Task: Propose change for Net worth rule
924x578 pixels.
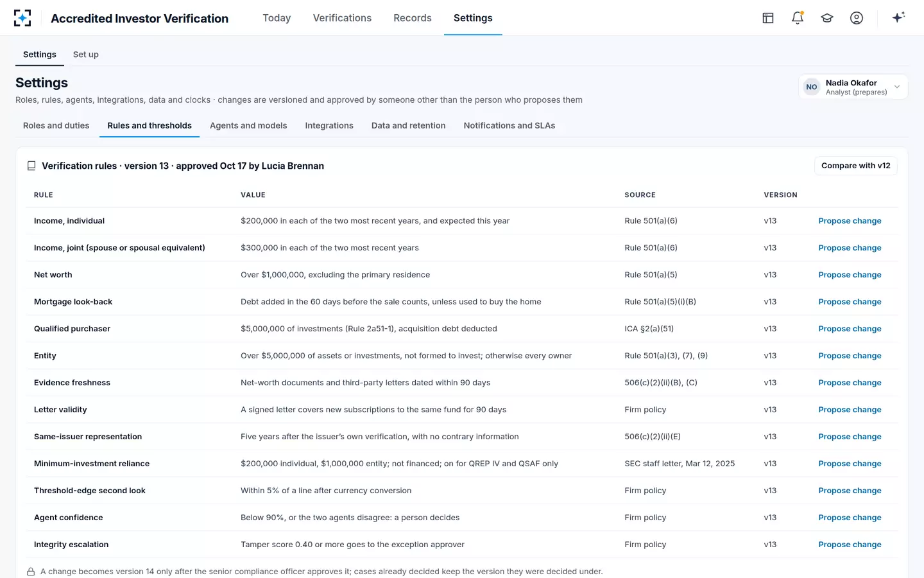Action: click(850, 275)
